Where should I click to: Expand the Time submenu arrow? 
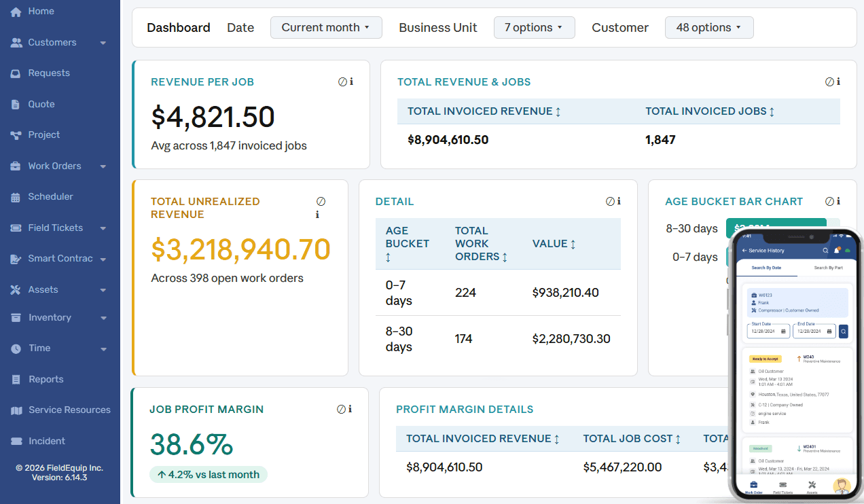103,349
